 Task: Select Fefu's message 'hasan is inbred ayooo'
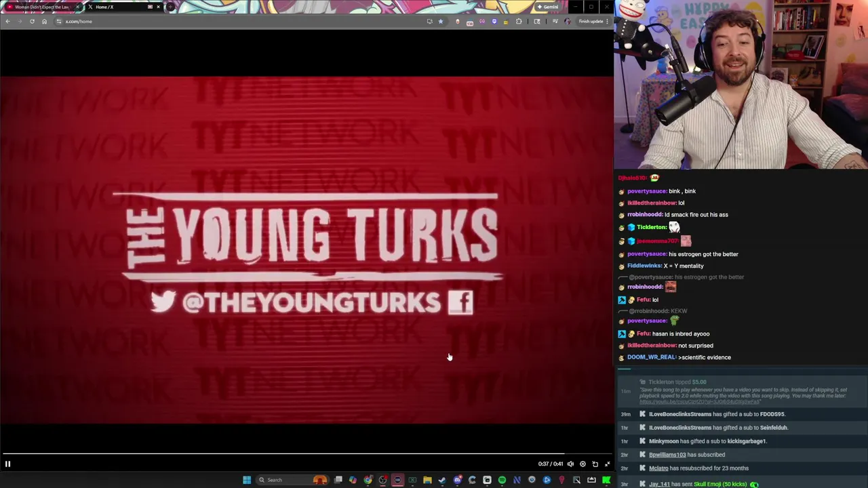click(681, 333)
